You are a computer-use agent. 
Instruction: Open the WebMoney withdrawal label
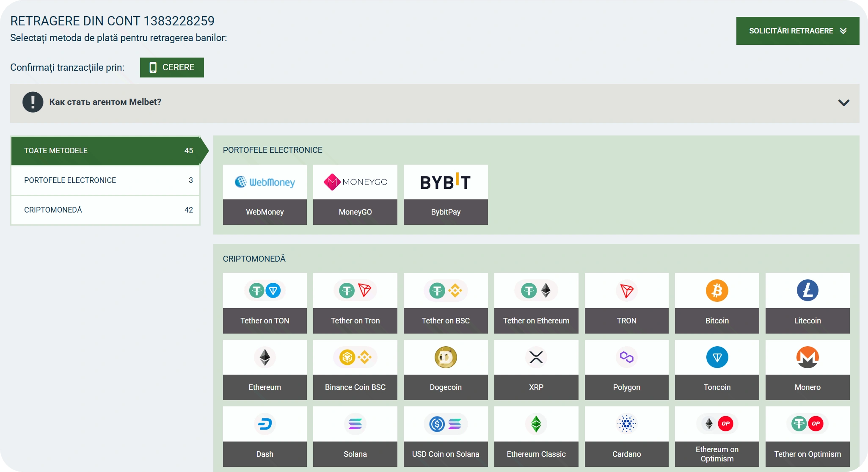pos(265,212)
